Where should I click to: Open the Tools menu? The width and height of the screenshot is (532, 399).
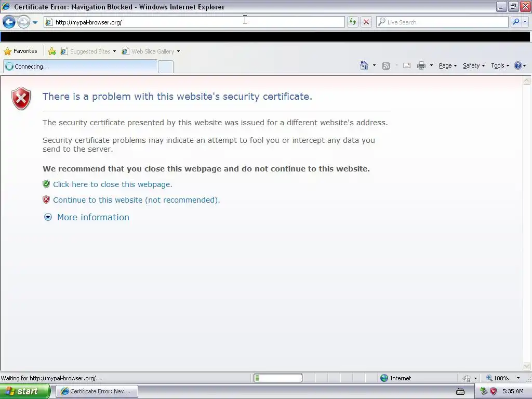pyautogui.click(x=500, y=66)
